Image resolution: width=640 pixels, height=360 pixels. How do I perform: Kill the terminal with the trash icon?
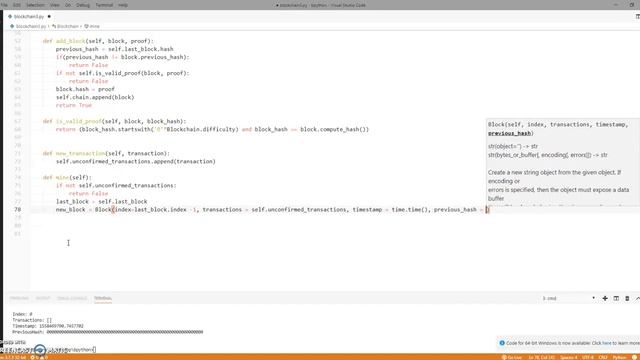click(x=627, y=298)
